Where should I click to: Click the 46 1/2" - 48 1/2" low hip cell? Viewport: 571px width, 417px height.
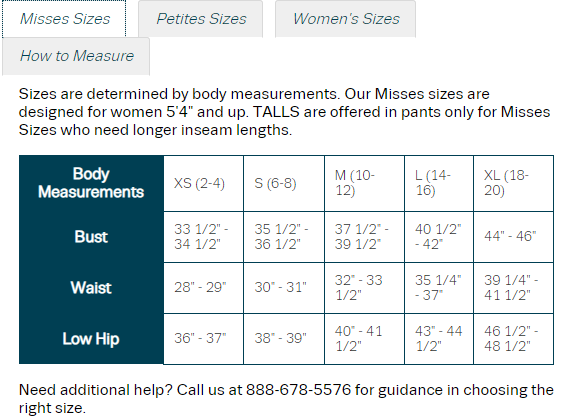pyautogui.click(x=513, y=339)
